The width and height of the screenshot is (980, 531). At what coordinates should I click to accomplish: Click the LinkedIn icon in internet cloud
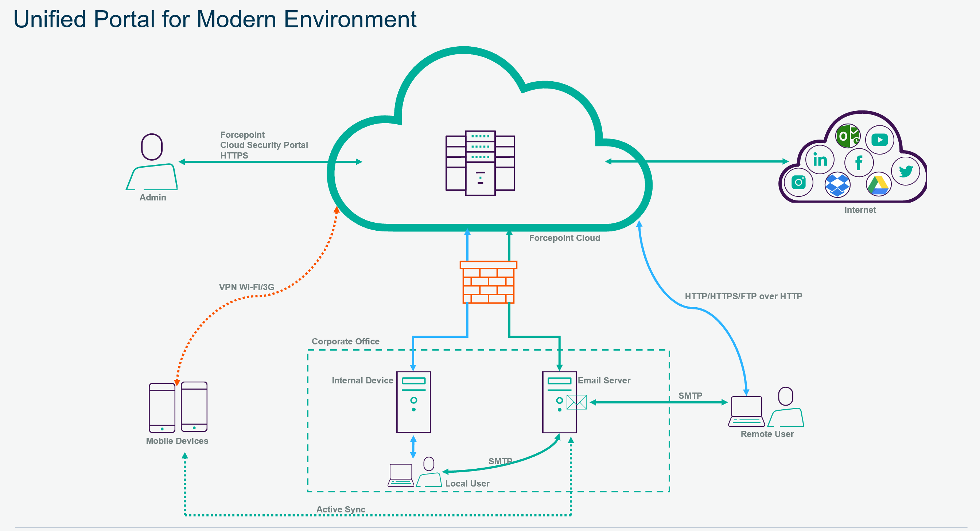pos(820,160)
